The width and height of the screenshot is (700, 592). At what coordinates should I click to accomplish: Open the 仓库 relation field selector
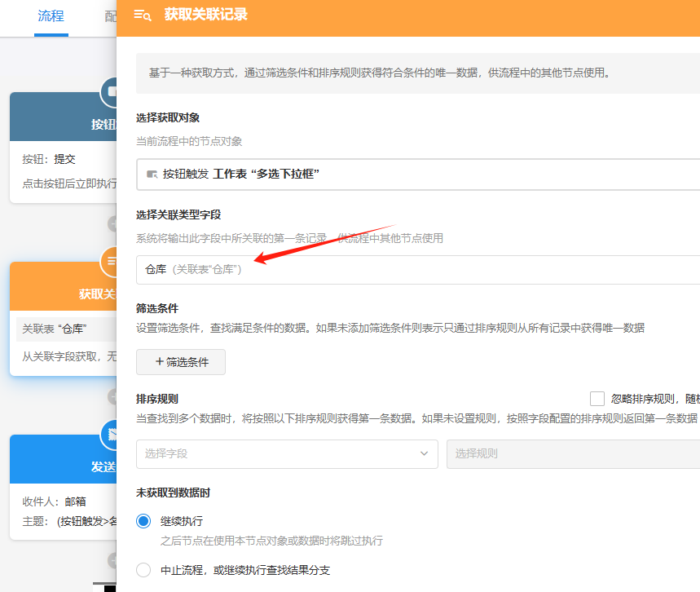click(x=417, y=269)
